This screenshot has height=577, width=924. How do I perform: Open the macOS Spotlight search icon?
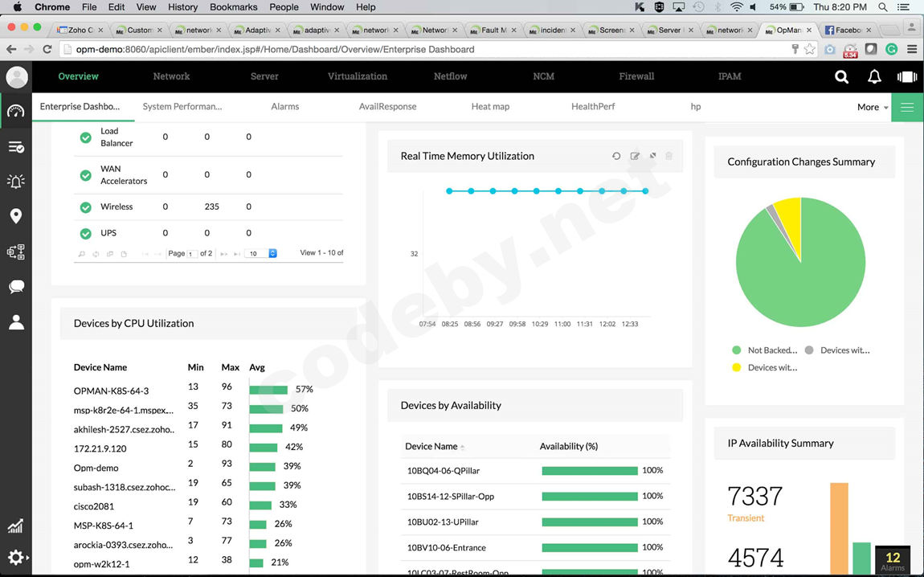(x=882, y=7)
